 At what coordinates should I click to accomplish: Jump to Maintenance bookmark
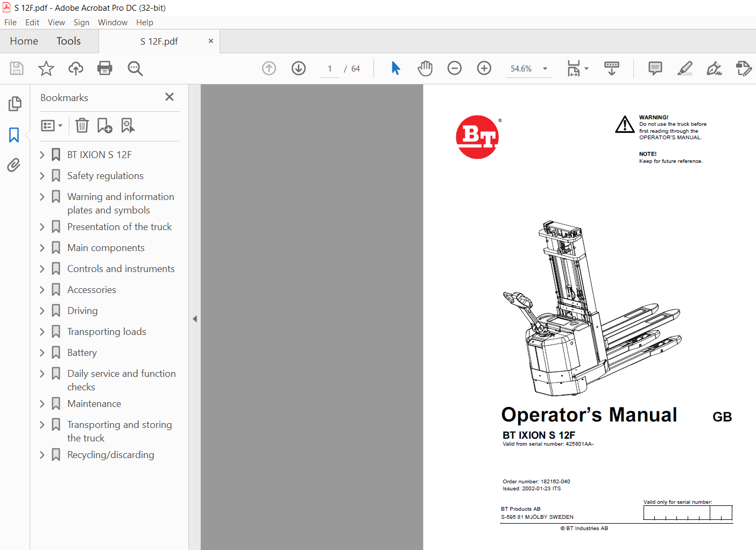pyautogui.click(x=94, y=404)
